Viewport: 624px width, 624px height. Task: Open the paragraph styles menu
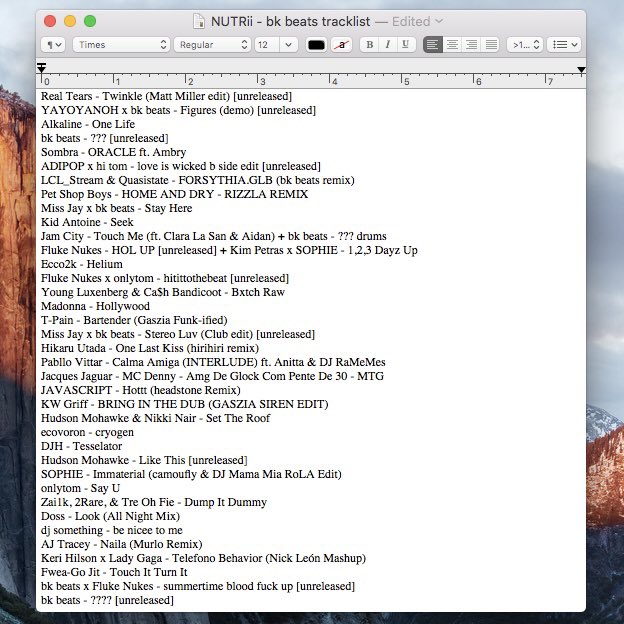click(53, 45)
